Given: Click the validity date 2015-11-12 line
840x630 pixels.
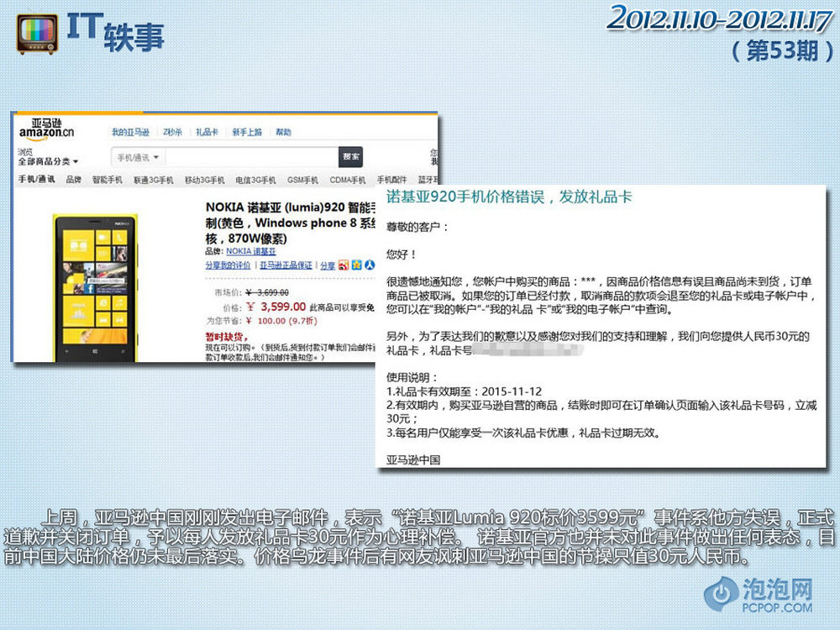Looking at the screenshot, I should coord(464,391).
